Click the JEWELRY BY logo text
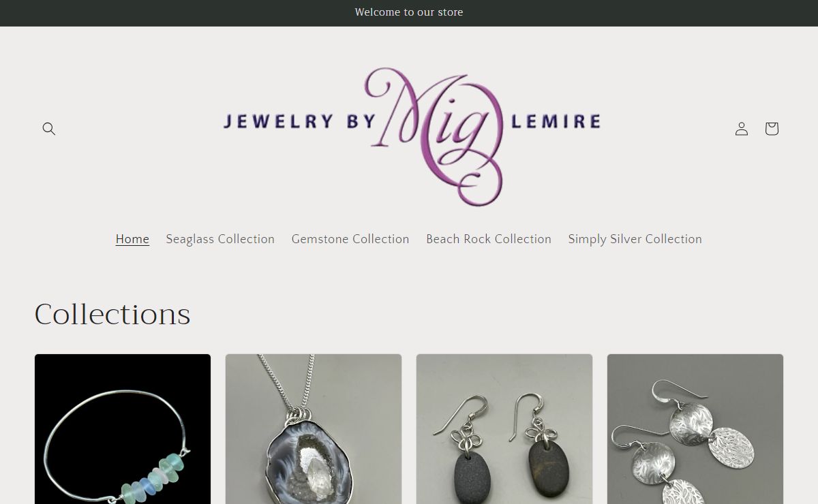 300,121
